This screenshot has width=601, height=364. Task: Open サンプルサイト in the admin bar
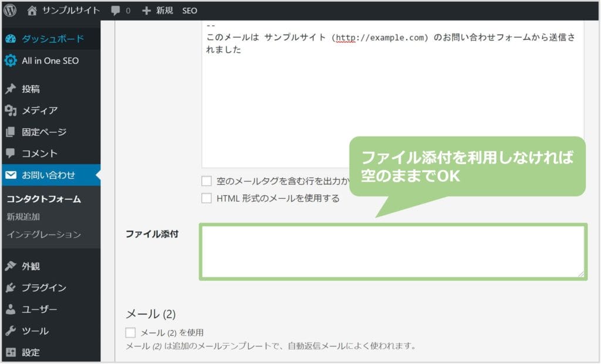point(71,11)
